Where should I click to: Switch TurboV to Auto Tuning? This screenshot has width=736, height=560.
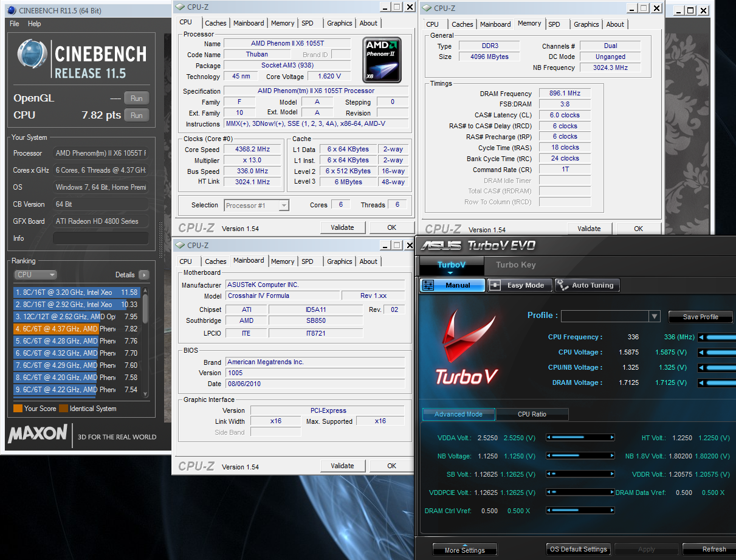[586, 285]
